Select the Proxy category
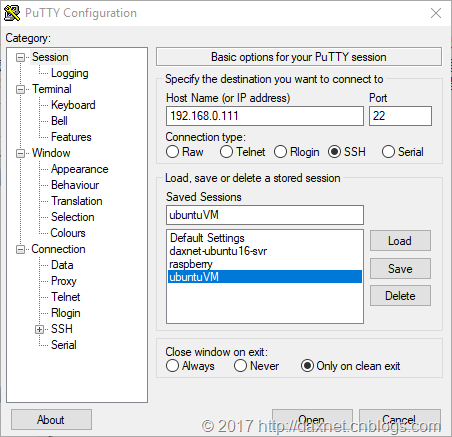This screenshot has width=452, height=437. (64, 281)
